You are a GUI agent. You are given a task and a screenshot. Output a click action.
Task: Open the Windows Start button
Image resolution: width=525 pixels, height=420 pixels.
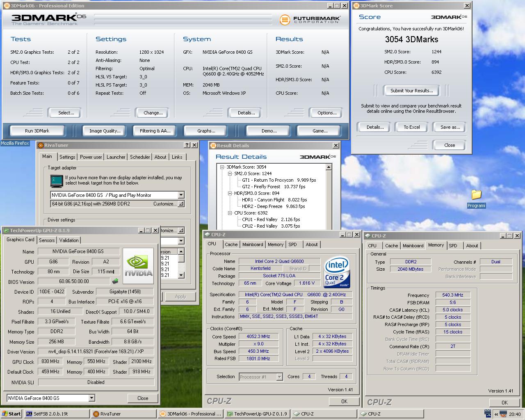point(11,414)
